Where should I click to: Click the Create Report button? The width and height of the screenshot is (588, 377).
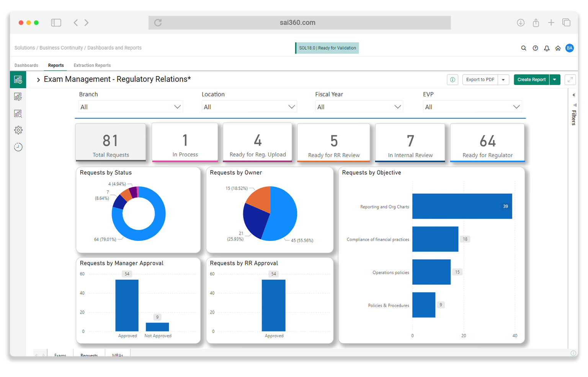tap(531, 80)
